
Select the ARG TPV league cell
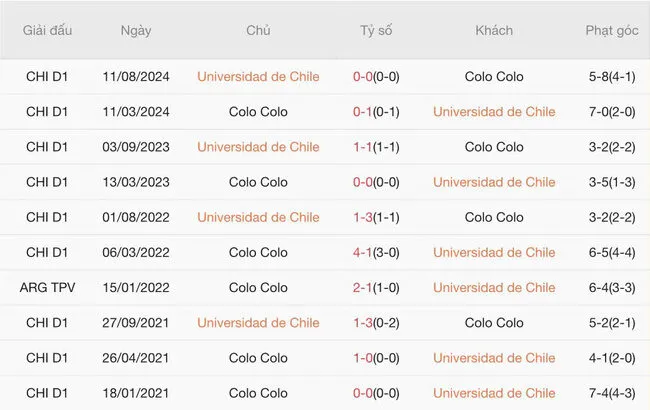tap(48, 287)
